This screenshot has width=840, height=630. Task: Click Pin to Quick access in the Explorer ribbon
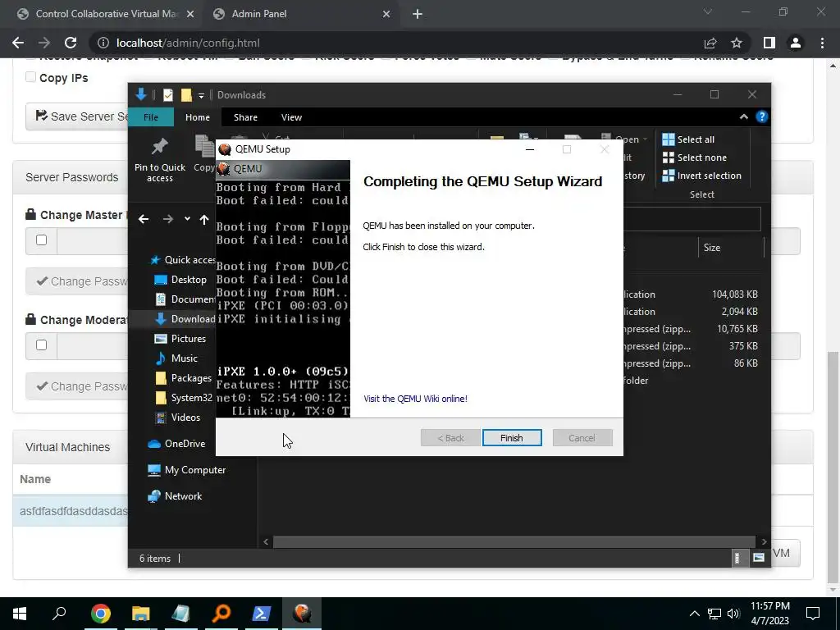pos(160,160)
